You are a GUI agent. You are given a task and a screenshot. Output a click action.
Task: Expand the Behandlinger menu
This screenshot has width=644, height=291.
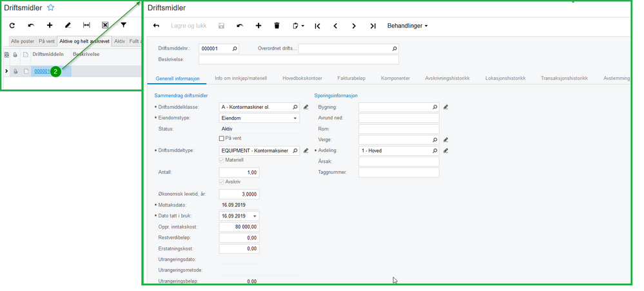click(407, 26)
